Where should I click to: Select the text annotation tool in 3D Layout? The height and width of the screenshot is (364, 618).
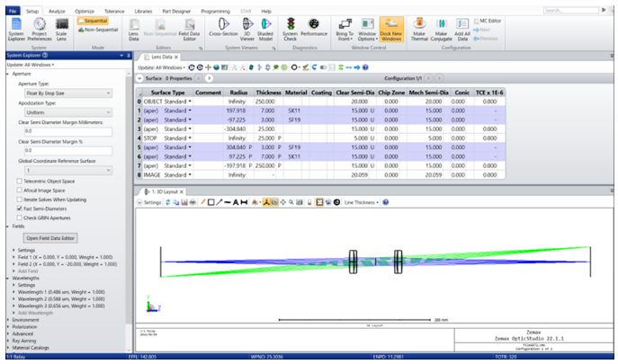(x=236, y=202)
